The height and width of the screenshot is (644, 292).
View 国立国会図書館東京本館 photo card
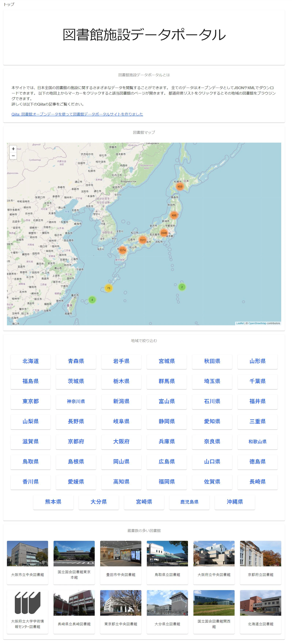[x=74, y=563]
